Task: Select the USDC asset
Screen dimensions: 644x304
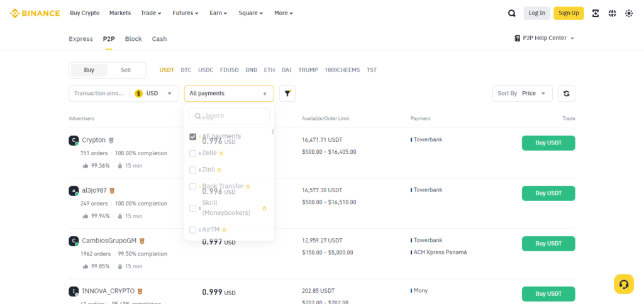Action: pyautogui.click(x=206, y=70)
